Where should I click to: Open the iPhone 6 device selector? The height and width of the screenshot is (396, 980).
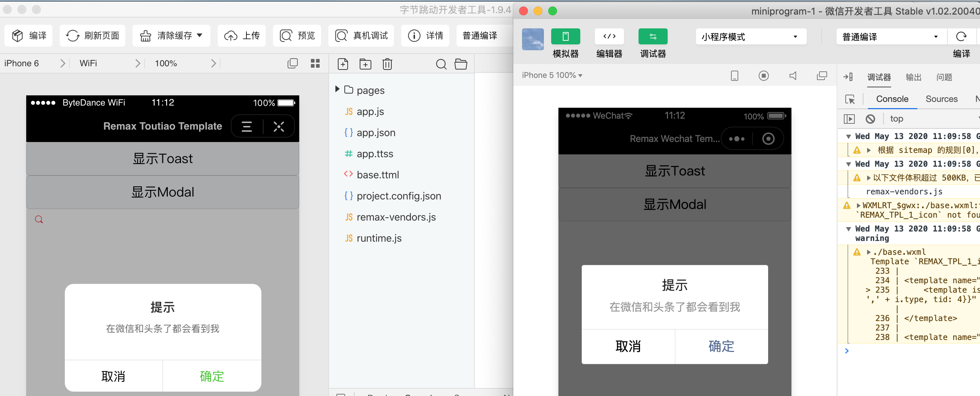tap(35, 63)
